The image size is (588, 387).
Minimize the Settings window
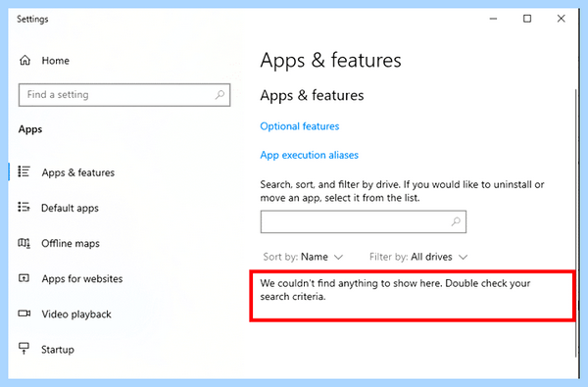pos(494,19)
